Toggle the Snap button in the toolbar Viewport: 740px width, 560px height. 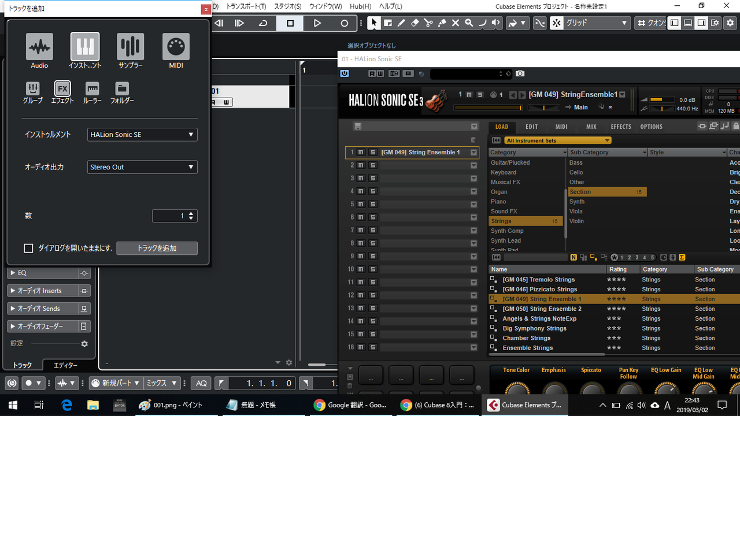coord(556,23)
